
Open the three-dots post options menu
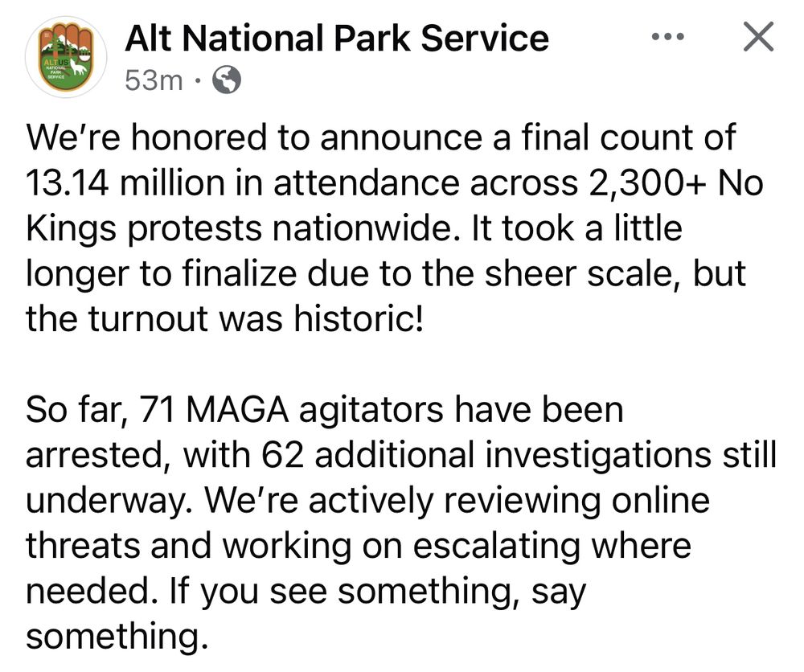click(667, 37)
